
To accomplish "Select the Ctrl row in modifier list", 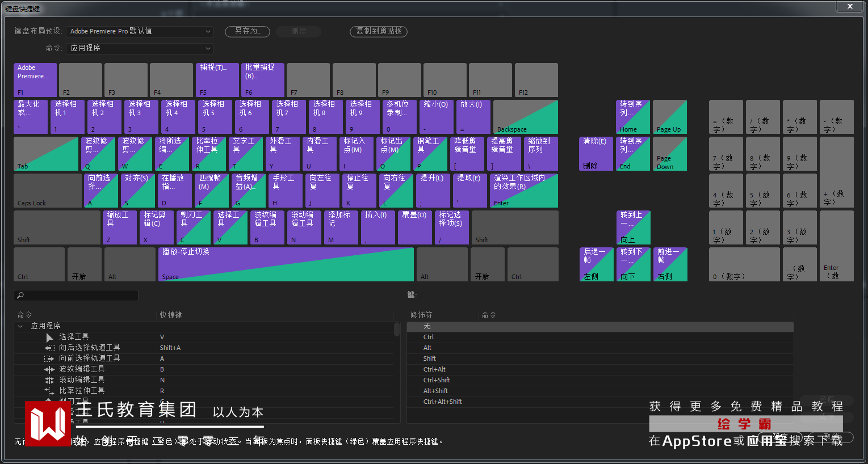I will tap(600, 337).
